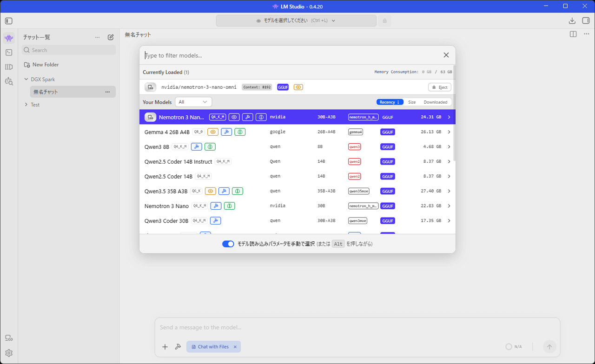
Task: Select the Qwen3 Coder 30B model
Action: point(297,221)
